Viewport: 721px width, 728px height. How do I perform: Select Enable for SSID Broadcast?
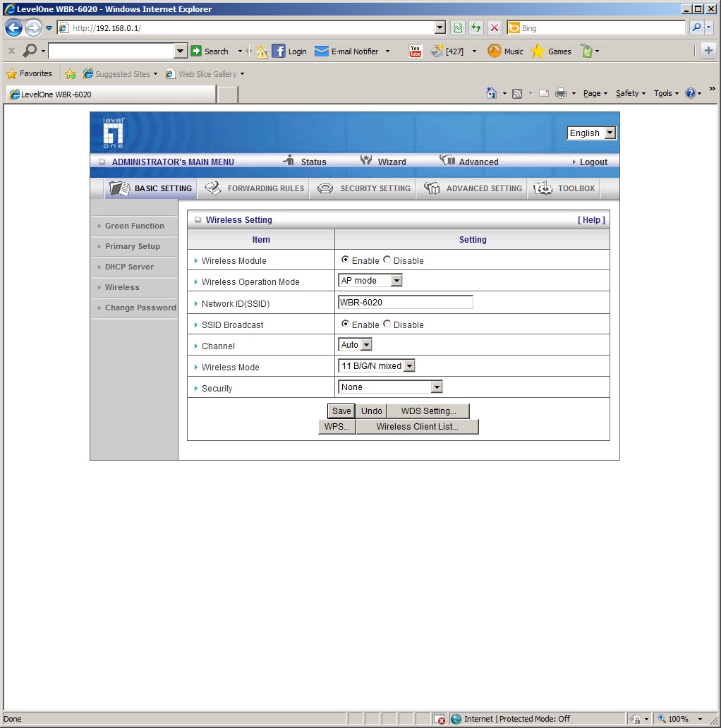(x=345, y=324)
